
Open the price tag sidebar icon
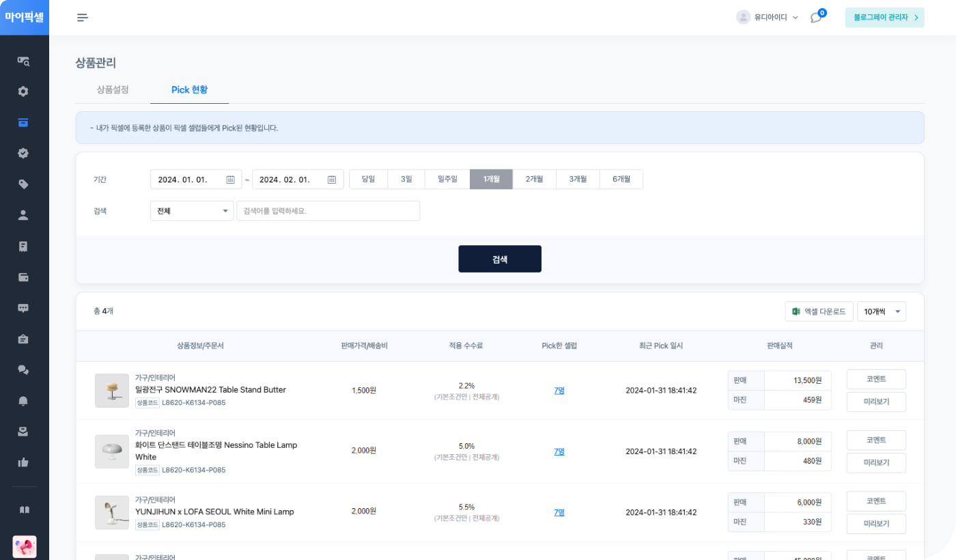tap(23, 184)
